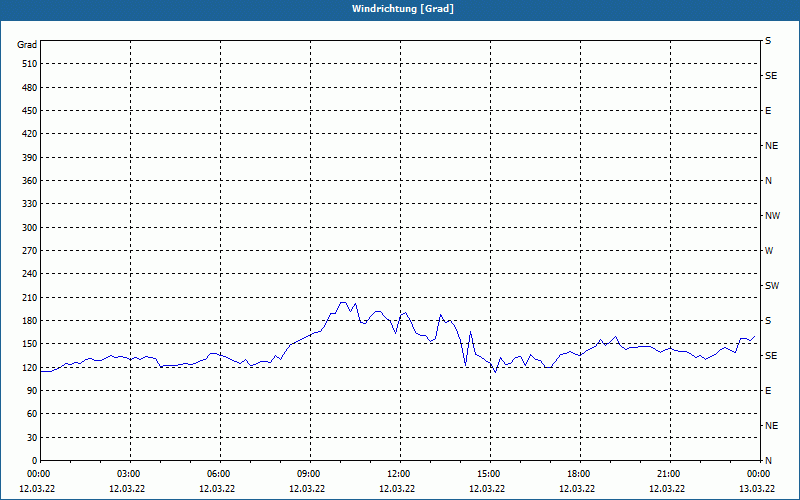800x500 pixels.
Task: Click the 120 y-axis value
Action: click(x=30, y=367)
